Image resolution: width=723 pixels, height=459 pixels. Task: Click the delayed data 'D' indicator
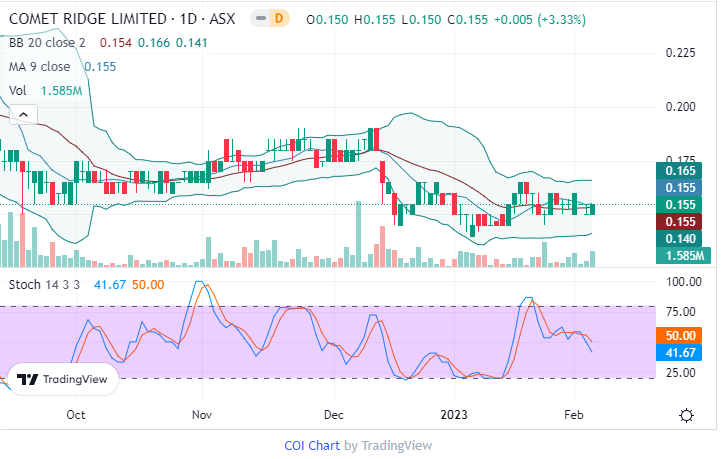[280, 19]
